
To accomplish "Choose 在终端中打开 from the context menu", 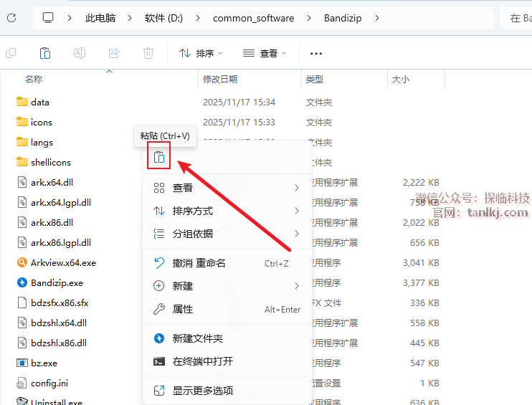I will (203, 361).
